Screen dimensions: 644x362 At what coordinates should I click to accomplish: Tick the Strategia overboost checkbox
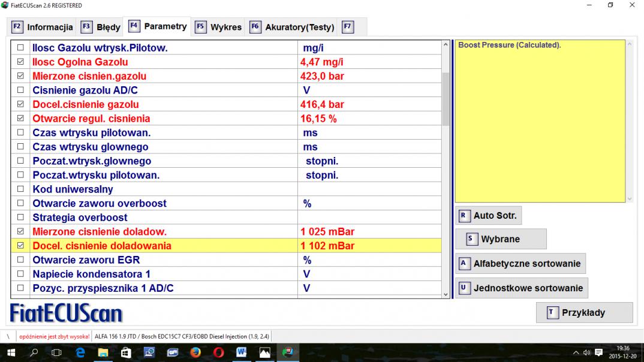pos(21,218)
